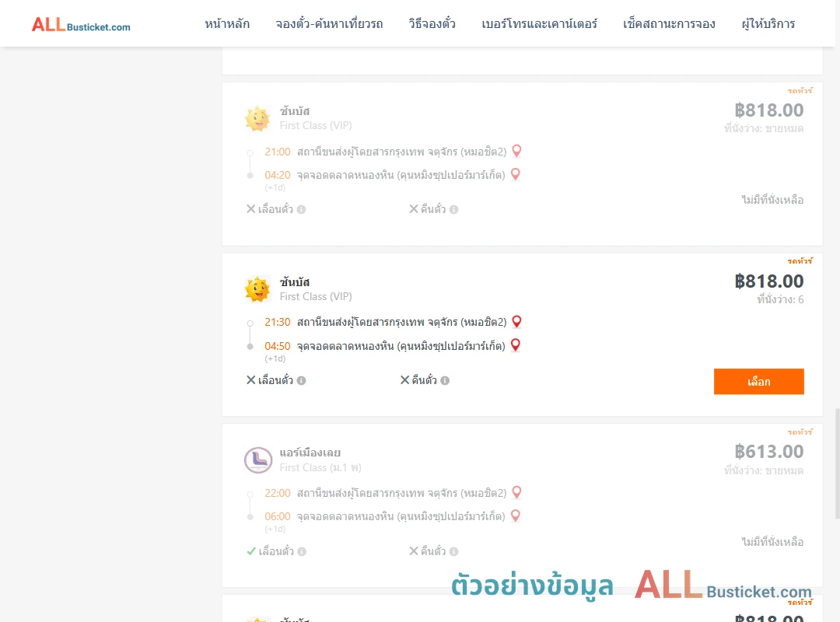Click 04:50 arrival time
Viewport: 840px width, 622px height.
[278, 346]
